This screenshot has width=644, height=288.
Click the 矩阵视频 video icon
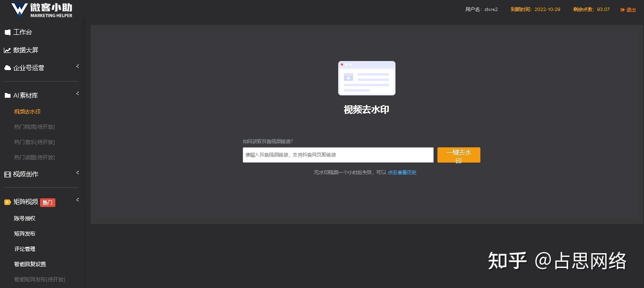[x=7, y=202]
